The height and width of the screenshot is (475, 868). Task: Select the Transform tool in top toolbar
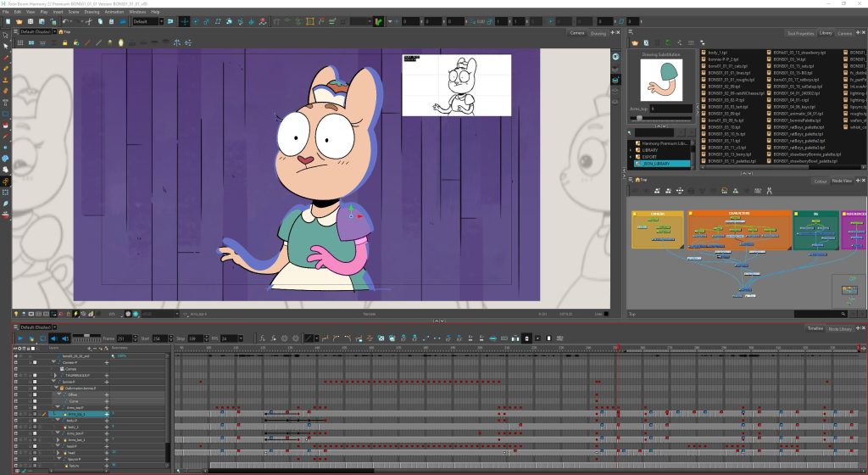coord(184,21)
